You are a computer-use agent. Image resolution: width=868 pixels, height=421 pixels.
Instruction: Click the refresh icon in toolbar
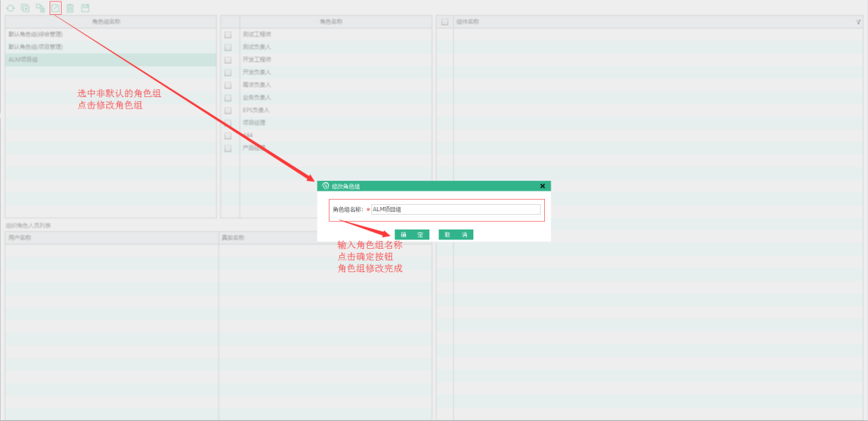click(10, 9)
